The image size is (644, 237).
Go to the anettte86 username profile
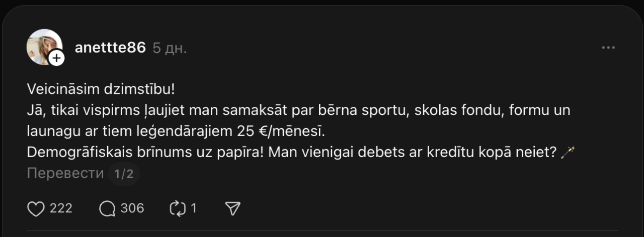tap(110, 48)
